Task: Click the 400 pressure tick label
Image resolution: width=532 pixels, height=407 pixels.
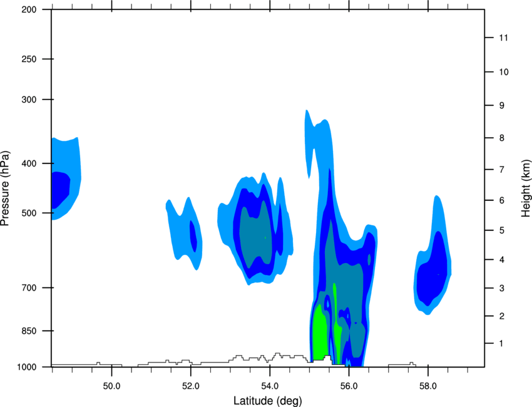Action: pos(29,163)
